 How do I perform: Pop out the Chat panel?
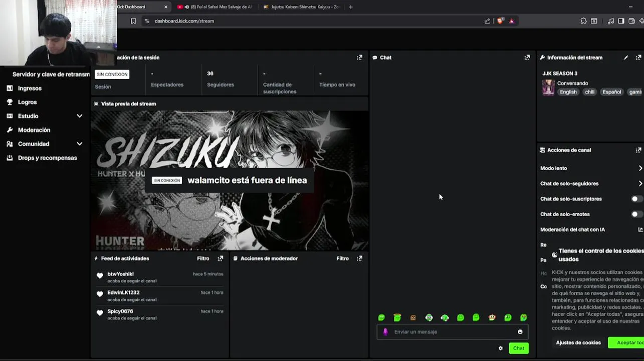[x=527, y=58]
